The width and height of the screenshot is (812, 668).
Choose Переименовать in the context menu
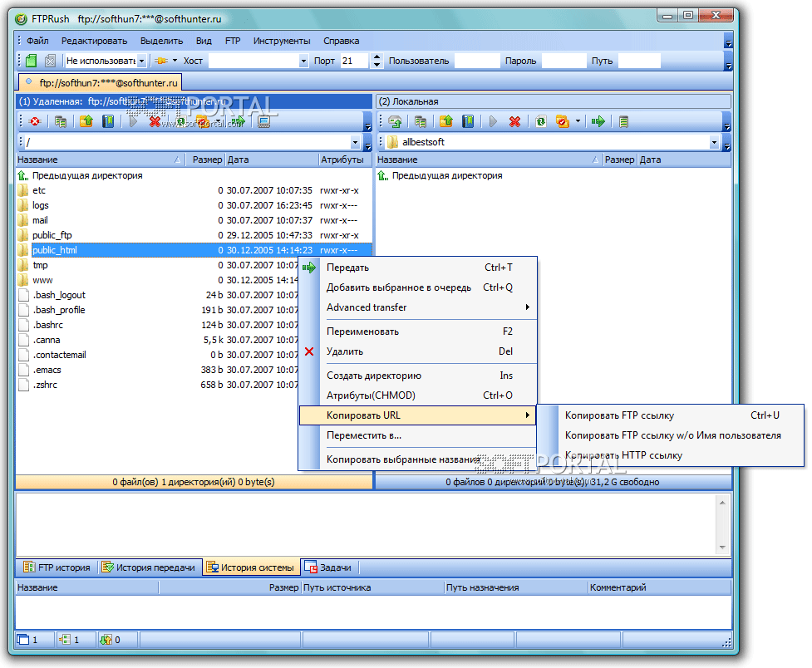tap(418, 332)
